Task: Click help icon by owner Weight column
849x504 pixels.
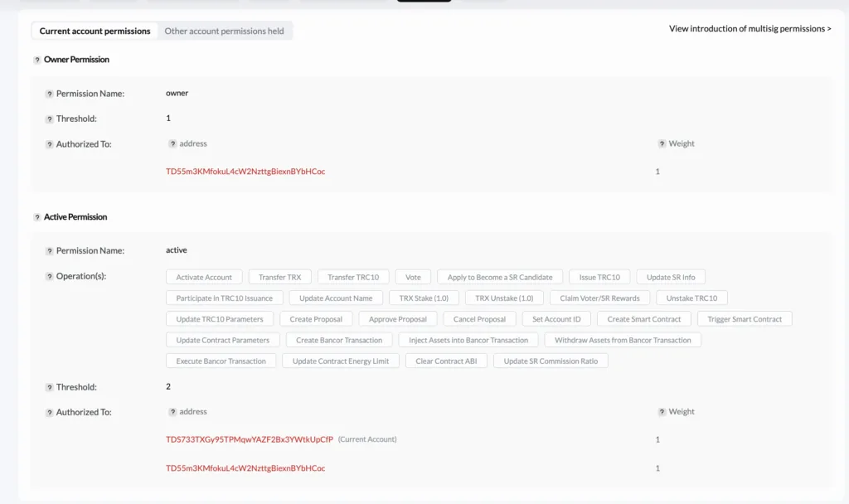Action: [662, 144]
